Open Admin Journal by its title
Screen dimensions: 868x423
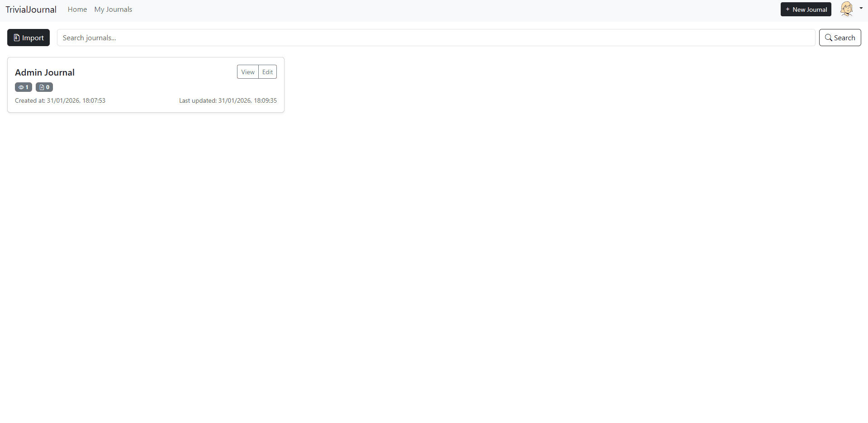click(45, 72)
